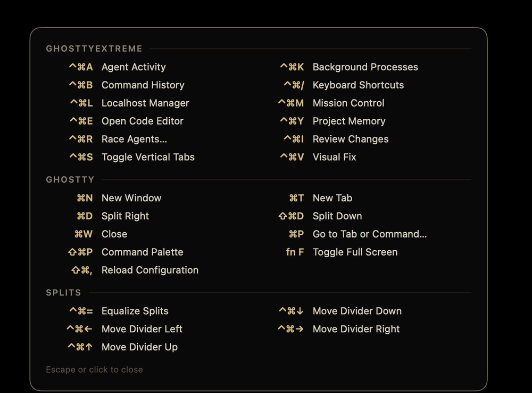Image resolution: width=532 pixels, height=393 pixels.
Task: Select the Project Memory entry
Action: [332, 121]
